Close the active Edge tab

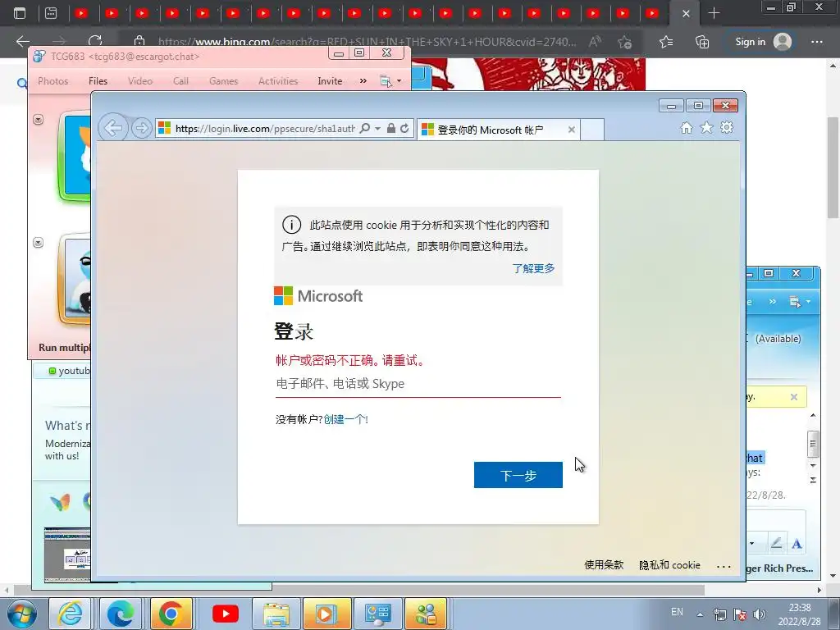point(686,14)
